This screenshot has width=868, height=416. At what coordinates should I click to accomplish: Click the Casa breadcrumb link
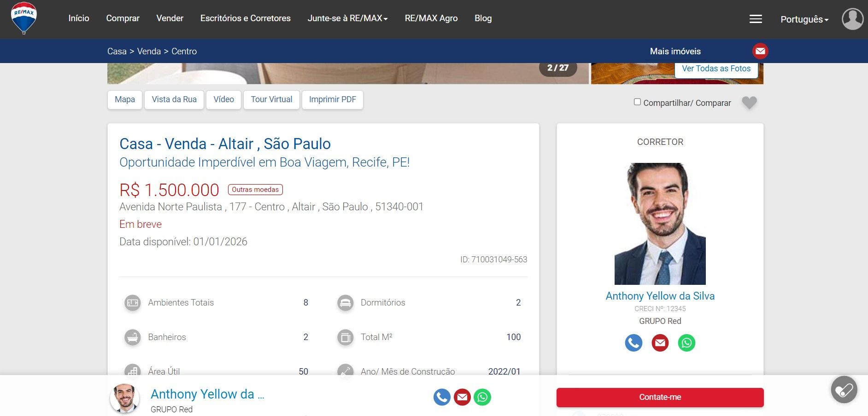tap(117, 52)
